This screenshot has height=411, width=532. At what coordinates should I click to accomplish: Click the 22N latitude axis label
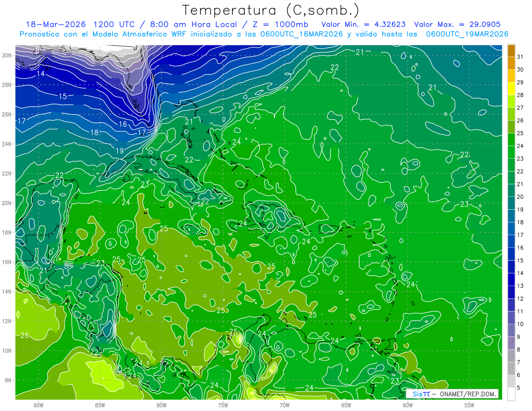tap(7, 173)
